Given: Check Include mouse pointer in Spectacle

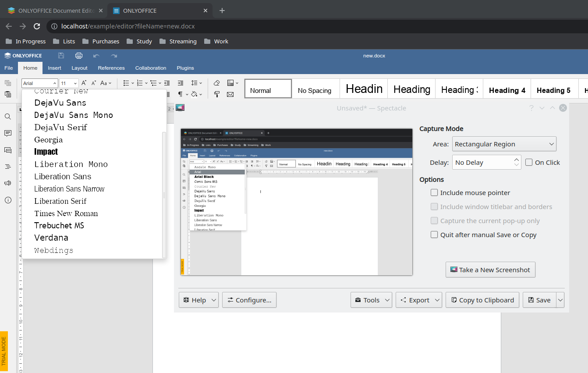Looking at the screenshot, I should 434,192.
